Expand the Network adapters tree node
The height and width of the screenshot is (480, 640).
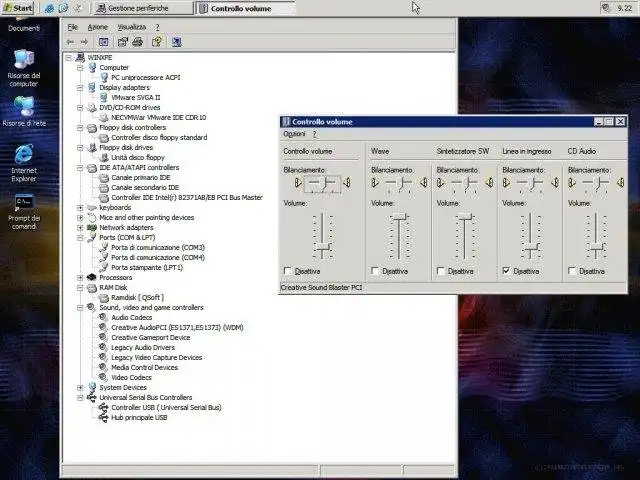tap(80, 227)
